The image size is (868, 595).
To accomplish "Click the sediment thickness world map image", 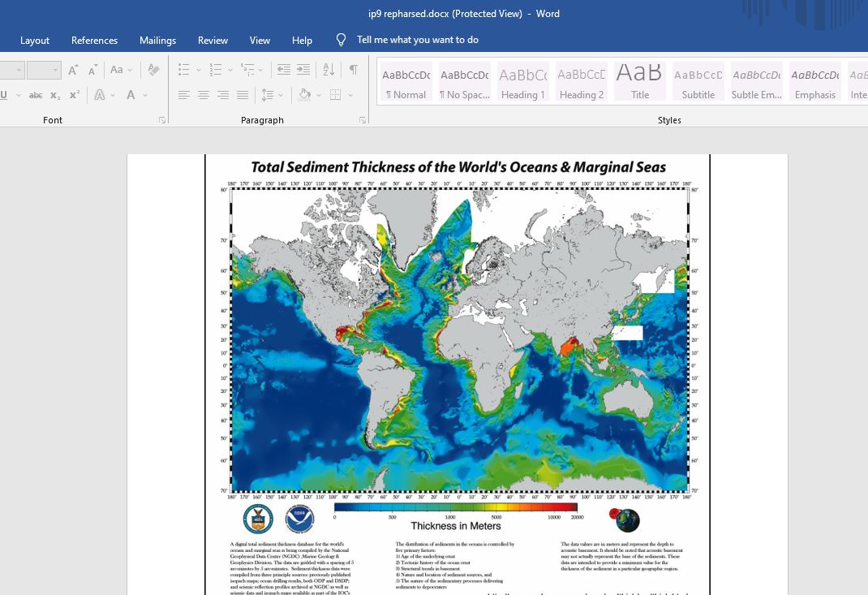I will pyautogui.click(x=459, y=340).
